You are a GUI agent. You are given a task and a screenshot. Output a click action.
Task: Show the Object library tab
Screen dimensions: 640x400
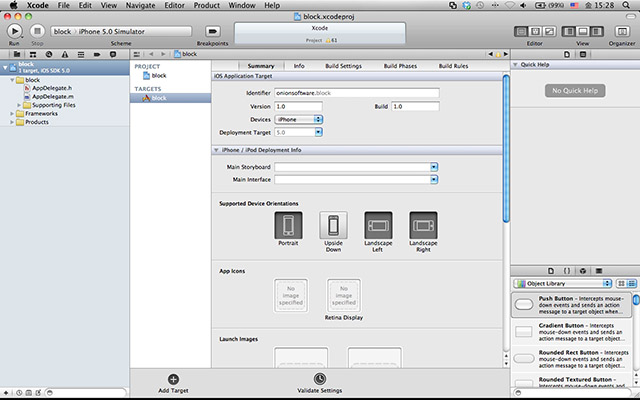point(583,271)
